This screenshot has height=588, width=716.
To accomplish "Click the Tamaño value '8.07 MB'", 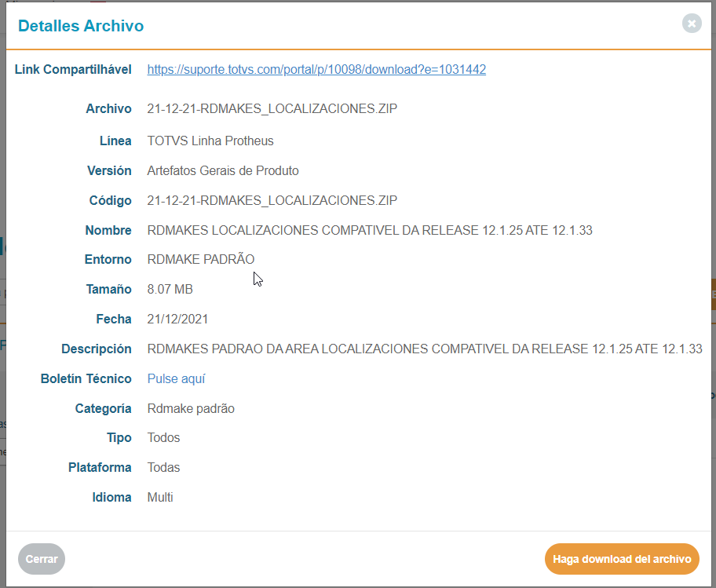I will [170, 290].
